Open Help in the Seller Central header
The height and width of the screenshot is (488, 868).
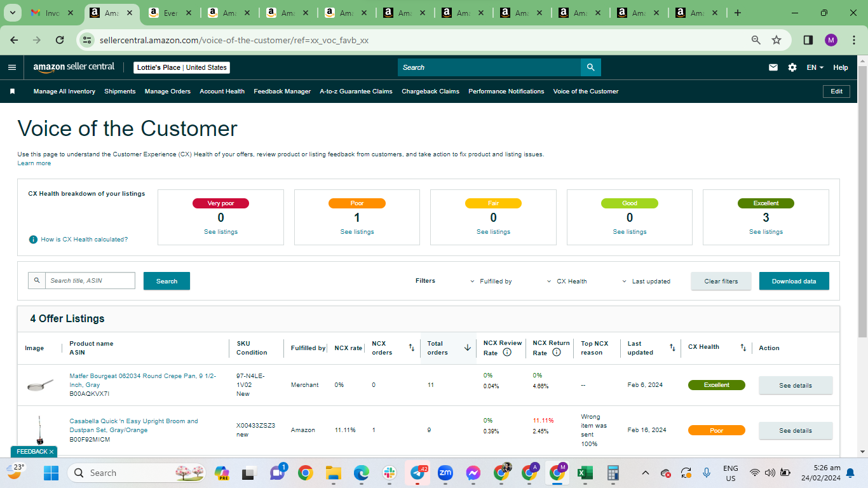coord(841,67)
